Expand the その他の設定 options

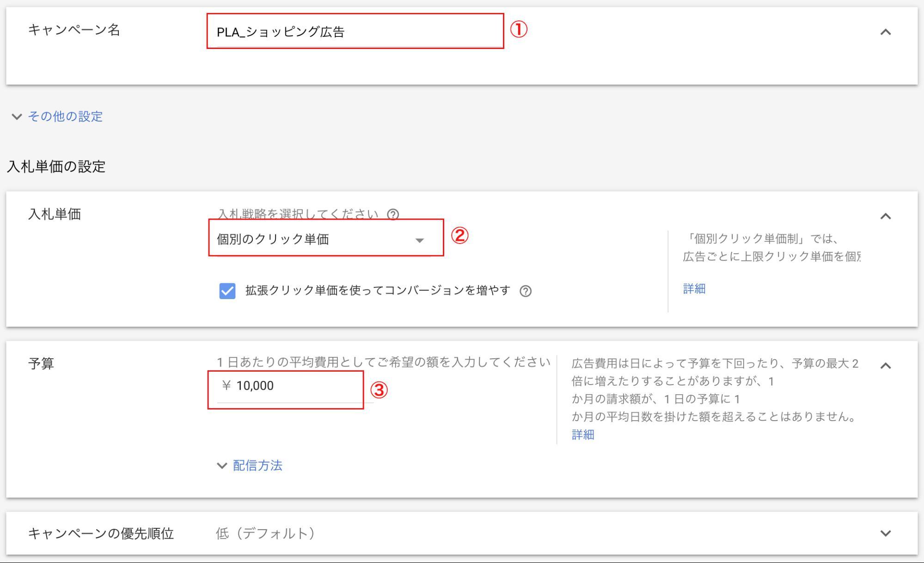coord(65,117)
